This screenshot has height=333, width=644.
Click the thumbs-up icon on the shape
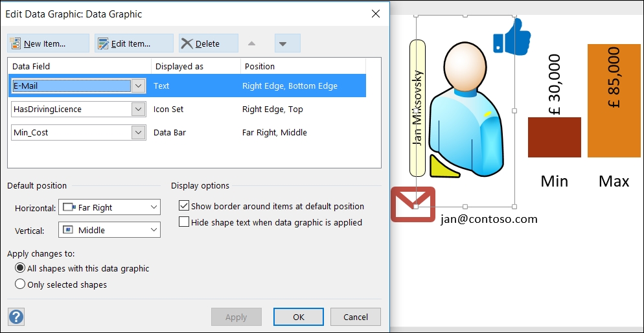coord(511,36)
